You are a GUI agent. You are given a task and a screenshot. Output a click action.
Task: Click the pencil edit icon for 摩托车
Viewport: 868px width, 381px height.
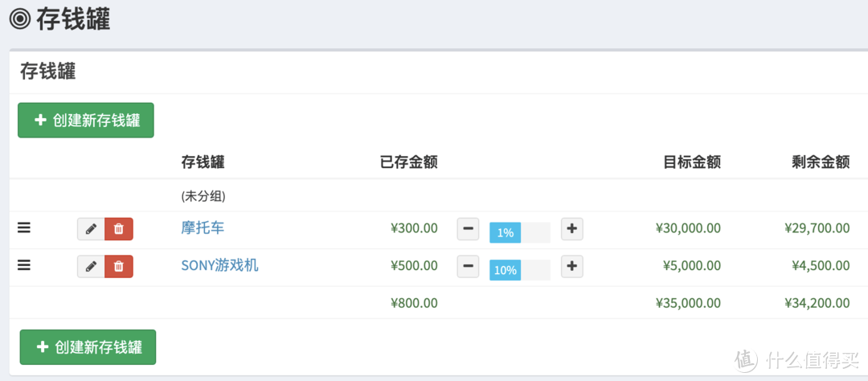tap(91, 229)
